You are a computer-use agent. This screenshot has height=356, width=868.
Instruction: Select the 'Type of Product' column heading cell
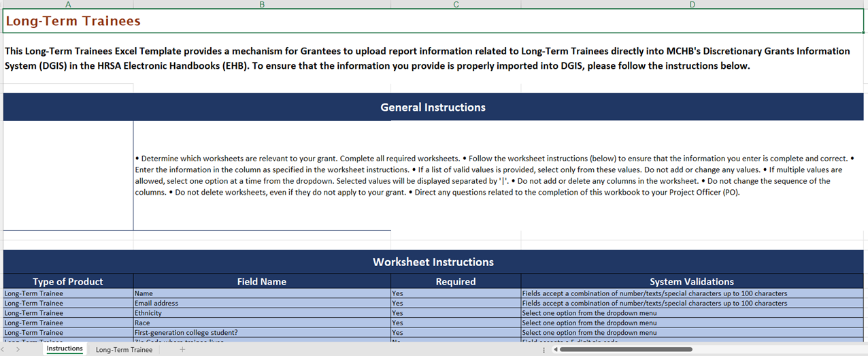click(x=68, y=281)
